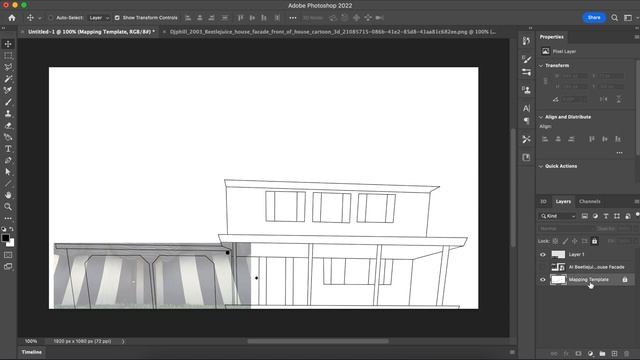Open the Layers panel hamburger menu
This screenshot has height=360, width=640.
(636, 201)
